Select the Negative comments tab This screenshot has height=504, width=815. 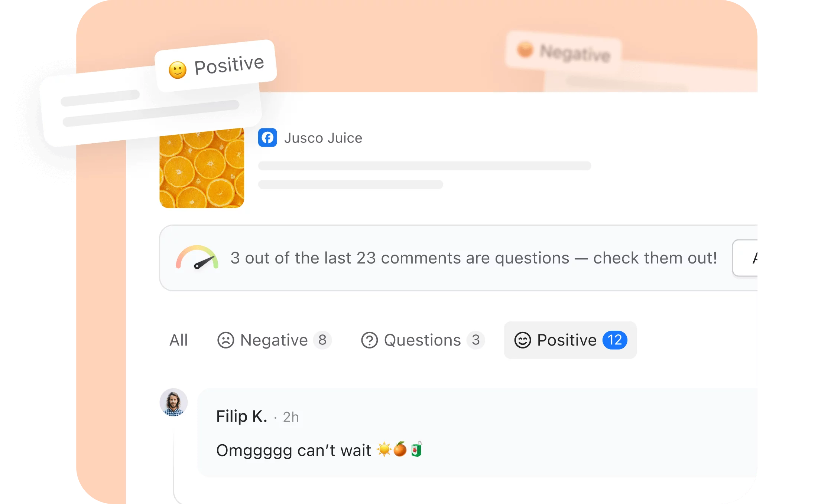(x=274, y=340)
